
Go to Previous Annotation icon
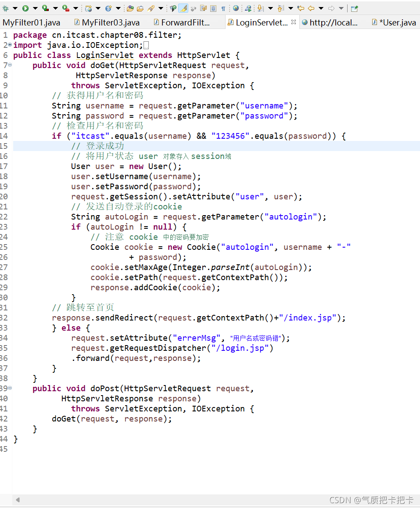pos(280,8)
